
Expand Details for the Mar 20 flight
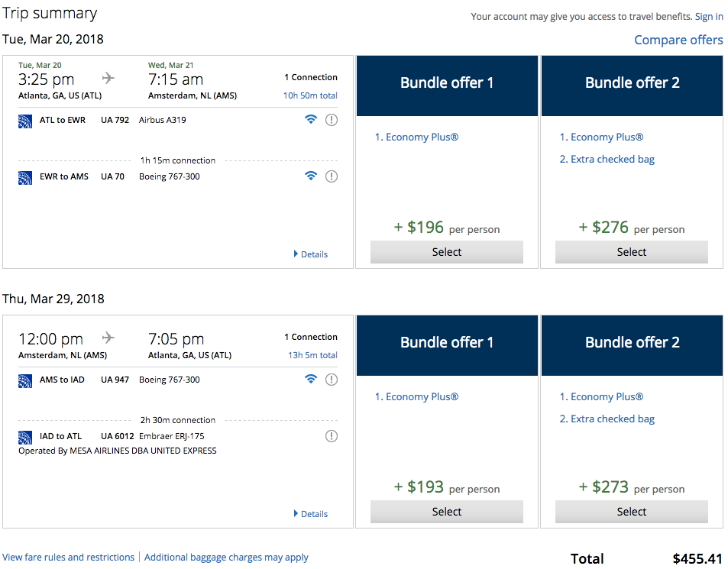(x=311, y=254)
